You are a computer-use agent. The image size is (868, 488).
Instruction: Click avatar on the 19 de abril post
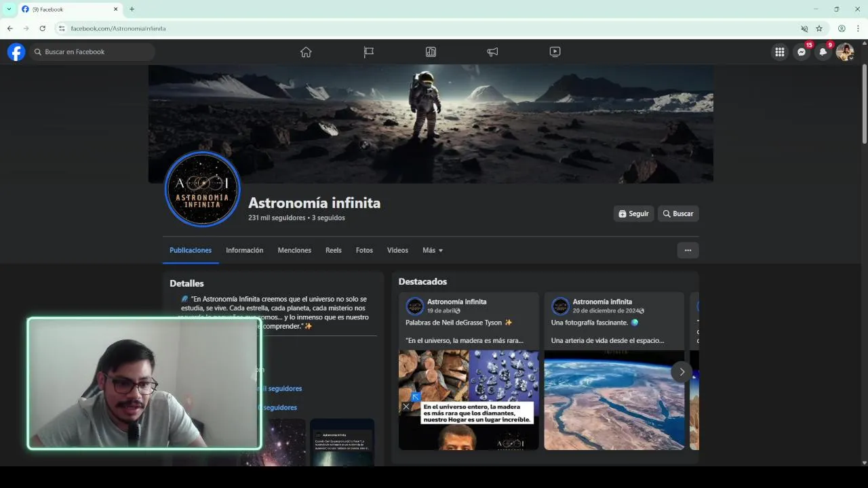coord(415,306)
